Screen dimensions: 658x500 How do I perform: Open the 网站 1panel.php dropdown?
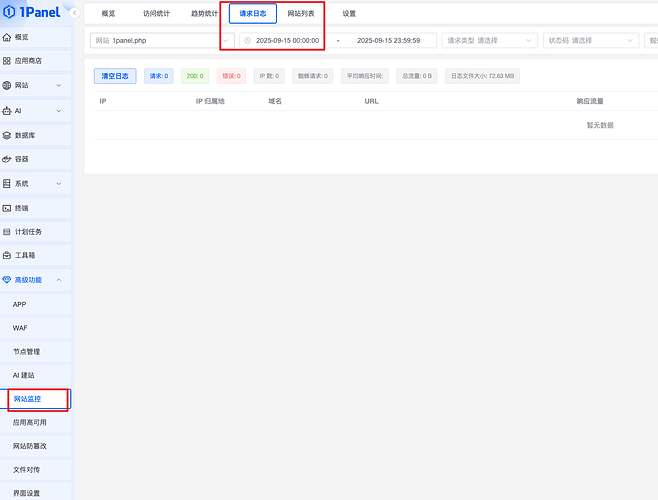pos(162,41)
